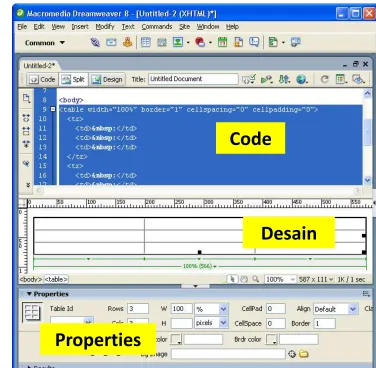Refresh the Design view

pos(324,79)
